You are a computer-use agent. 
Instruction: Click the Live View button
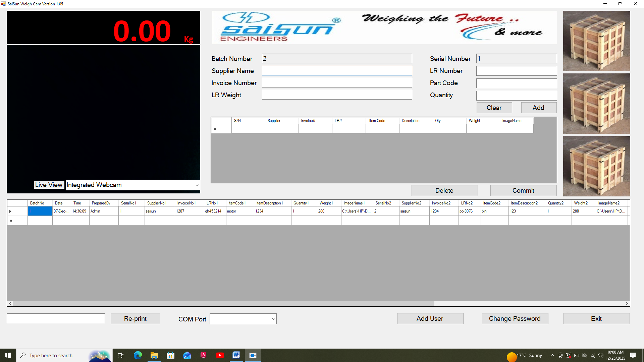pos(49,185)
